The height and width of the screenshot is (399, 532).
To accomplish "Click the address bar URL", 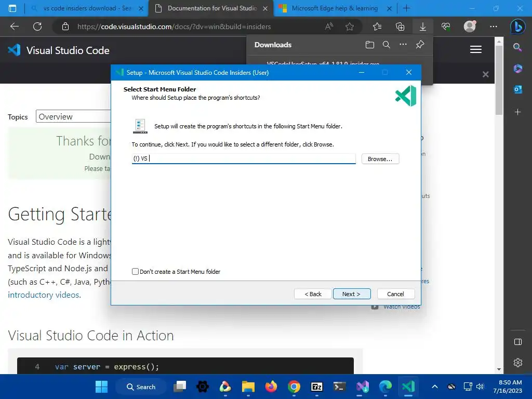I will [174, 26].
